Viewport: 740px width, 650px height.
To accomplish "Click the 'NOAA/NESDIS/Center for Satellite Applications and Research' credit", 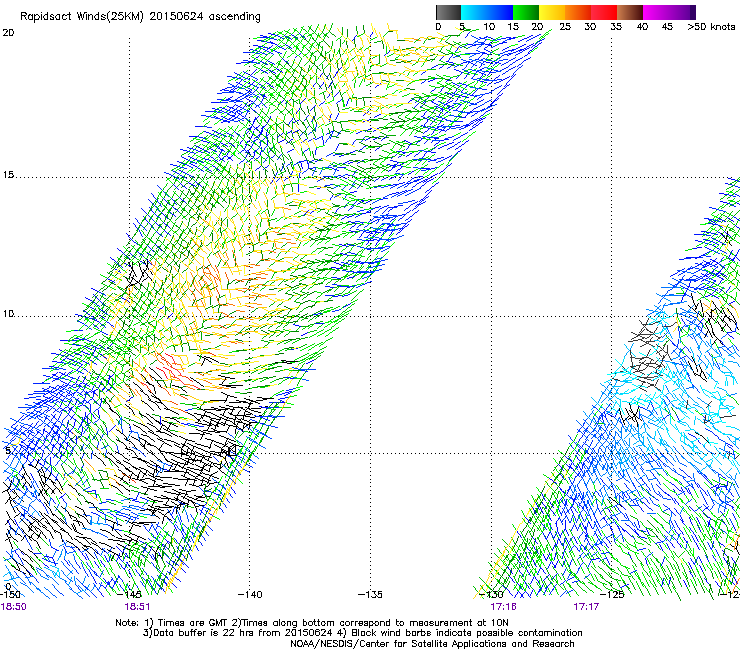I will (x=432, y=644).
